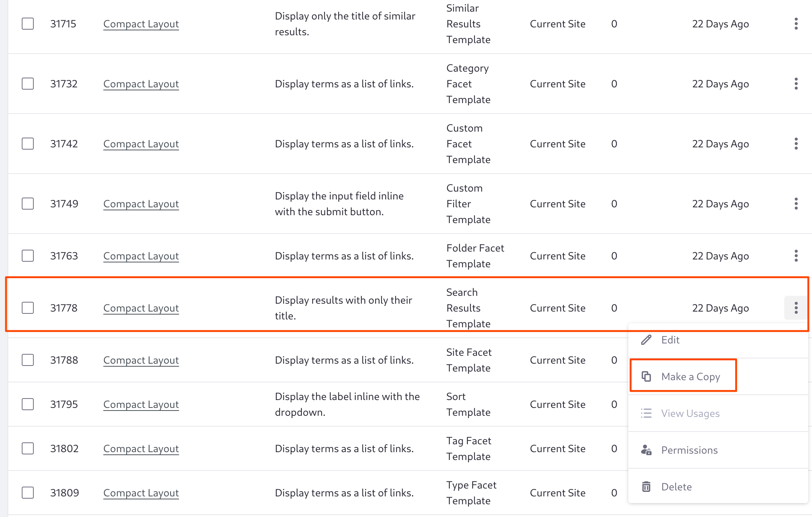Screen dimensions: 812x517
Task: Select checkbox for row 31742
Action: (x=28, y=144)
